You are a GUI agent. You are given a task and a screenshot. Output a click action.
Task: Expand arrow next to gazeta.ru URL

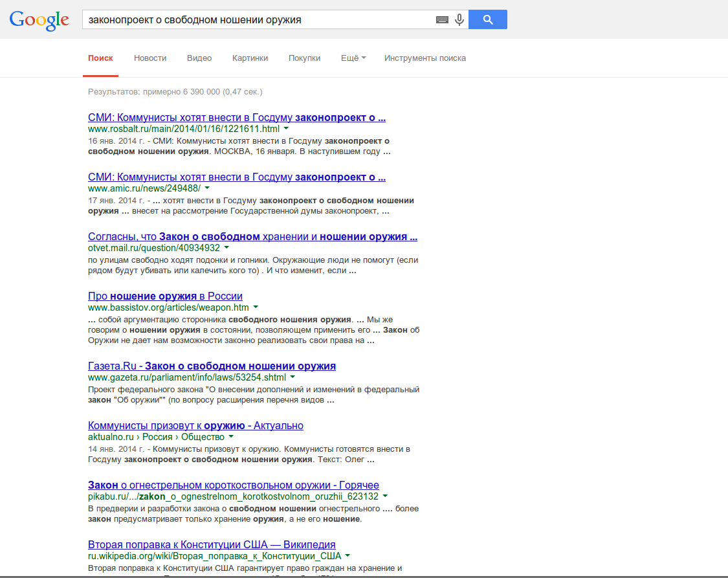292,377
